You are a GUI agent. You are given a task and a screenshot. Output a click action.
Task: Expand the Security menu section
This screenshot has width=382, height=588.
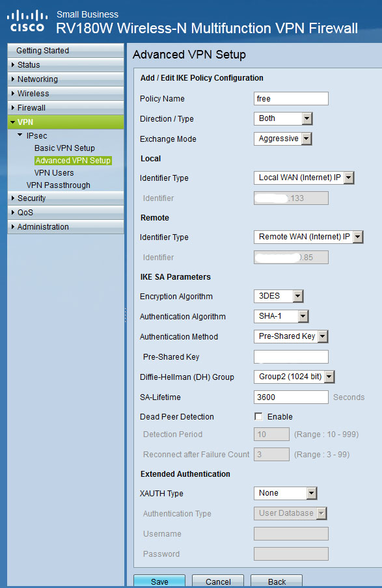click(x=65, y=198)
